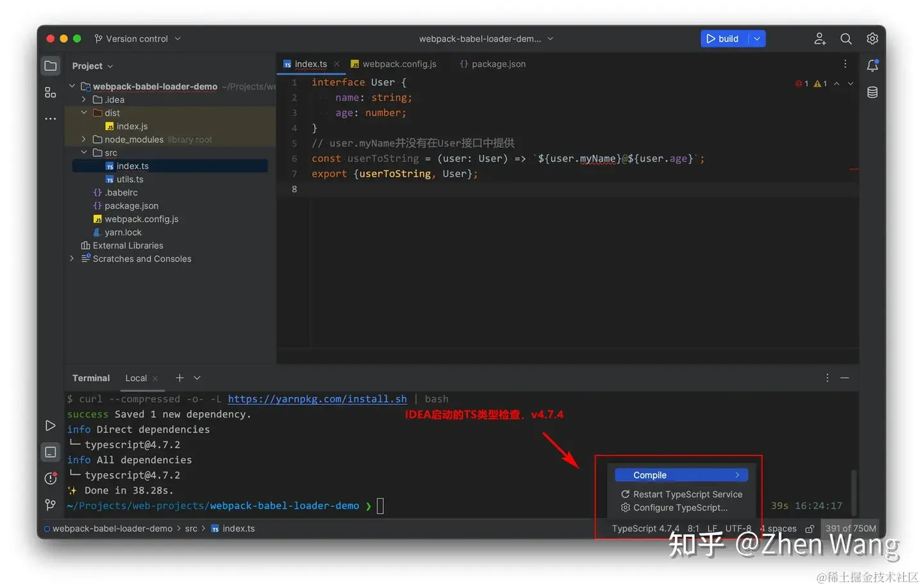Click the 8:1 caret position widget
The image size is (923, 588).
pyautogui.click(x=693, y=529)
